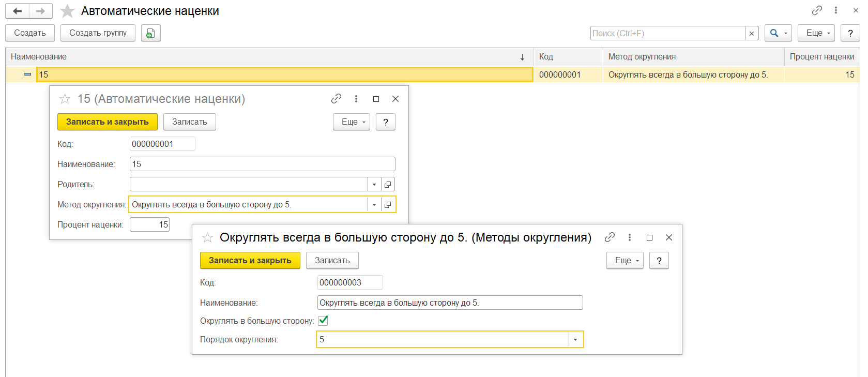Click Создать группу button
The image size is (868, 377).
point(98,33)
